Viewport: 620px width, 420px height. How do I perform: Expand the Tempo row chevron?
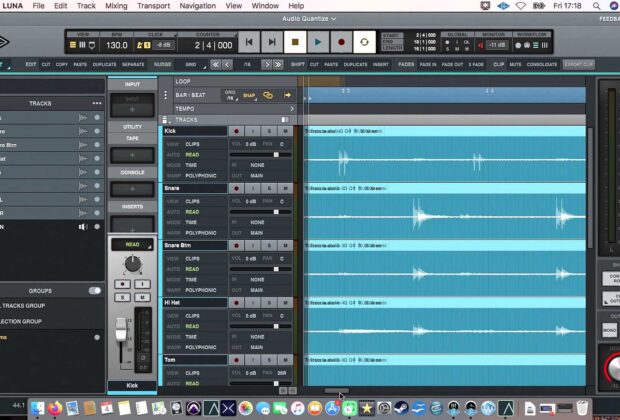point(292,108)
